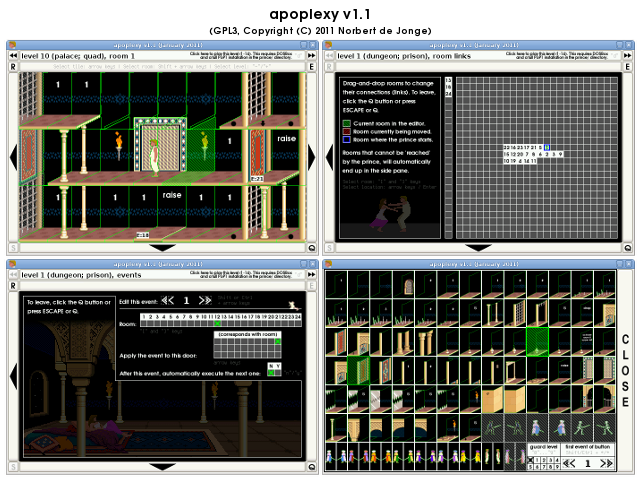Go to previous level in level 10 window

[x=13, y=56]
